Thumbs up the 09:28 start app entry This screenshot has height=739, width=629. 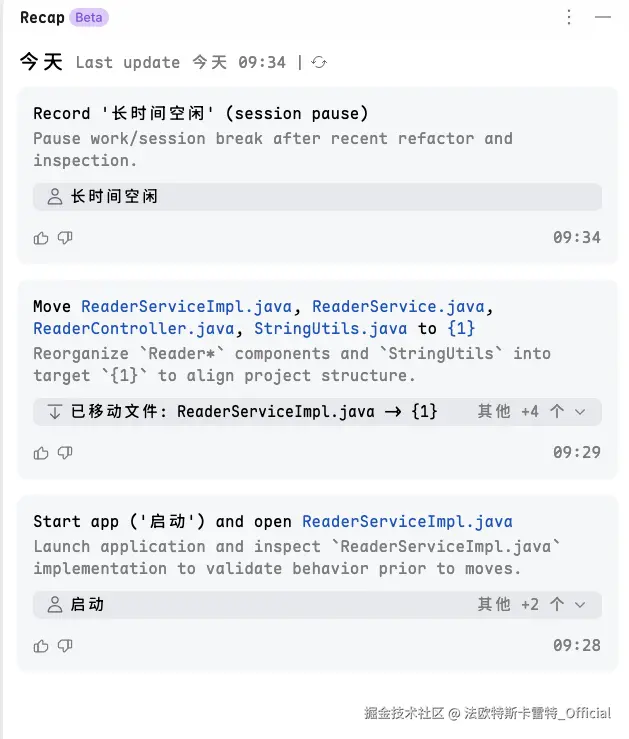click(x=41, y=646)
